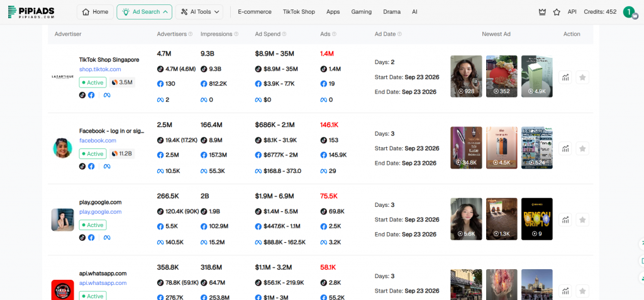Click TikTok Shop Singapore advertiser name
Image resolution: width=644 pixels, height=300 pixels.
[x=109, y=60]
